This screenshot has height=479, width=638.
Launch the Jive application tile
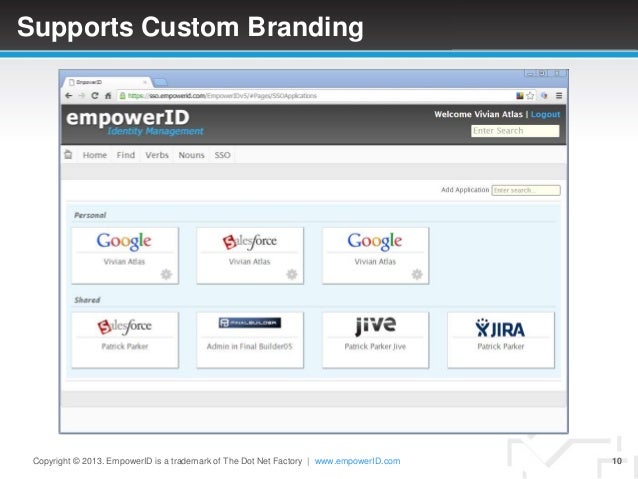click(x=375, y=340)
